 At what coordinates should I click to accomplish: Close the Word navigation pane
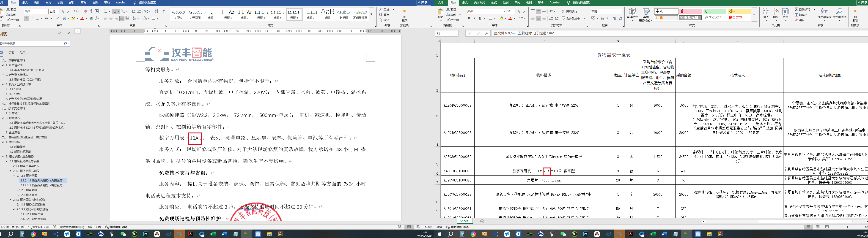[69, 33]
